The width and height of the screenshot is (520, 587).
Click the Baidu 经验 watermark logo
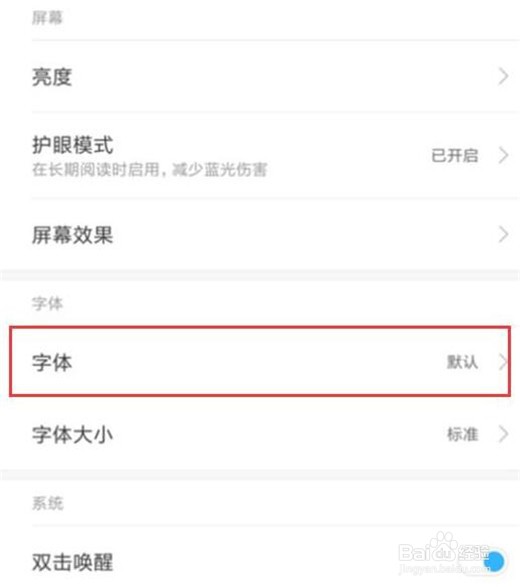444,554
